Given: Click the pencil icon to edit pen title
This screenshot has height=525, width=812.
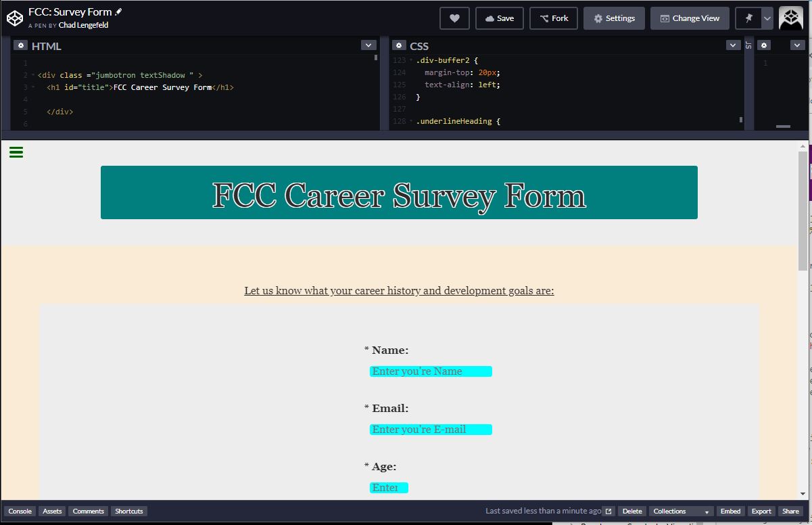Looking at the screenshot, I should tap(118, 12).
